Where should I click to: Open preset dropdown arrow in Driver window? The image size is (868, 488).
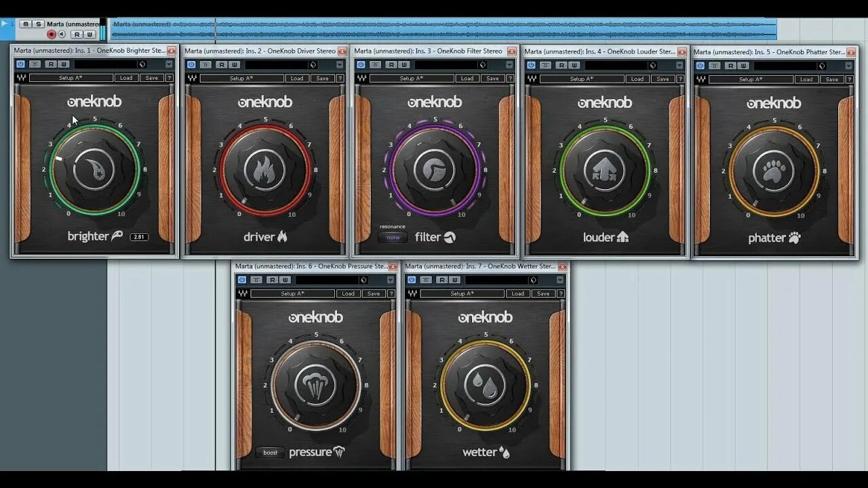pos(339,64)
